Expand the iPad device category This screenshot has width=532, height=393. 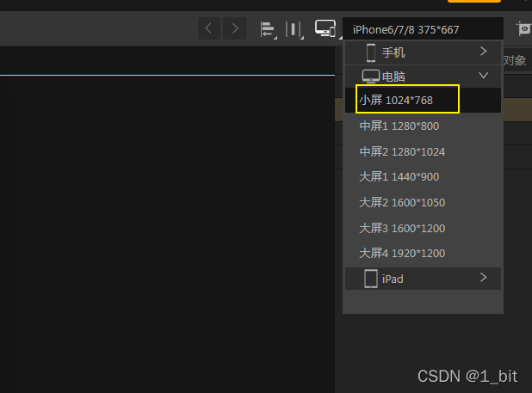click(x=423, y=279)
